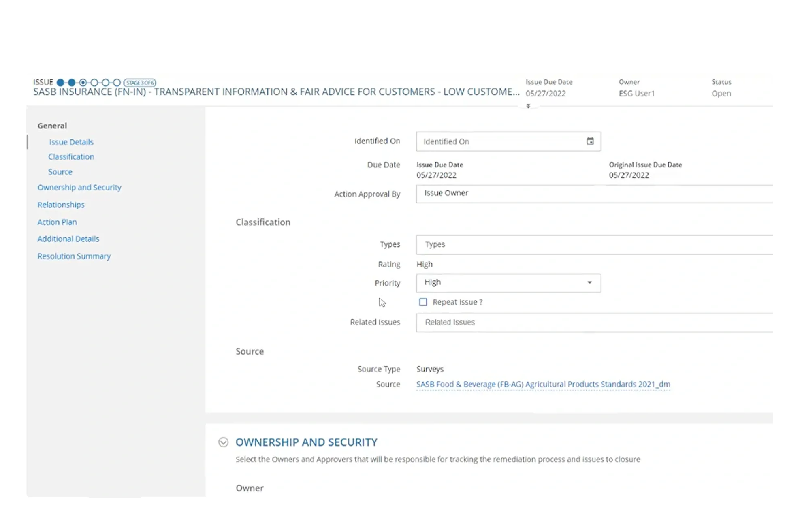Go to Ownership and Security in sidebar
This screenshot has width=800, height=532.
click(79, 187)
